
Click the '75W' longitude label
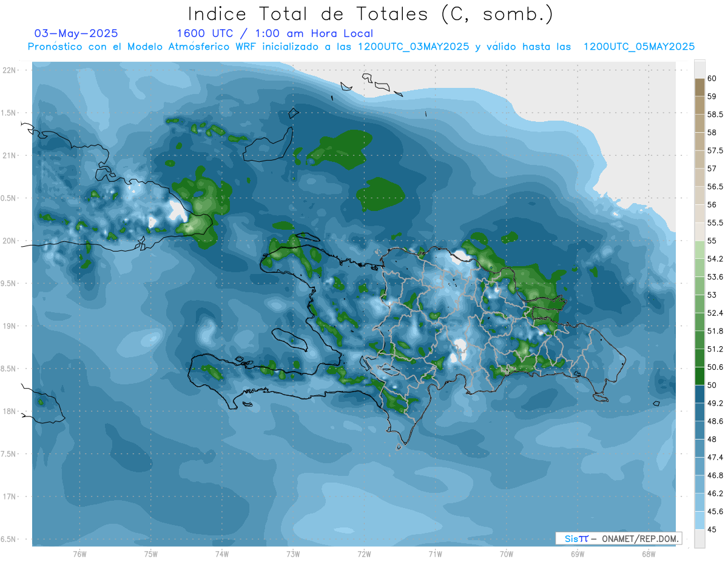click(x=151, y=554)
